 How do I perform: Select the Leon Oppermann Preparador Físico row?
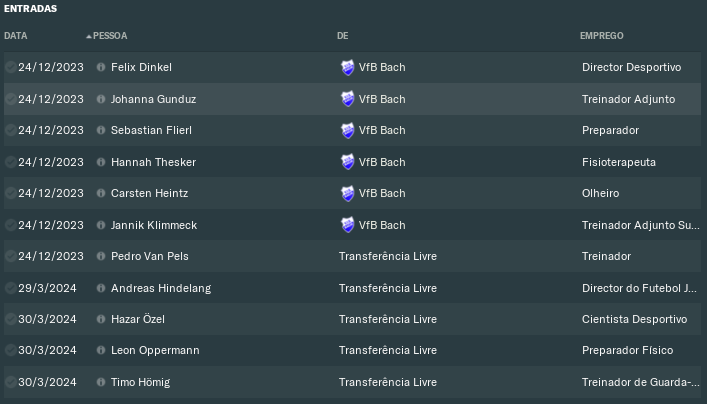coord(352,350)
